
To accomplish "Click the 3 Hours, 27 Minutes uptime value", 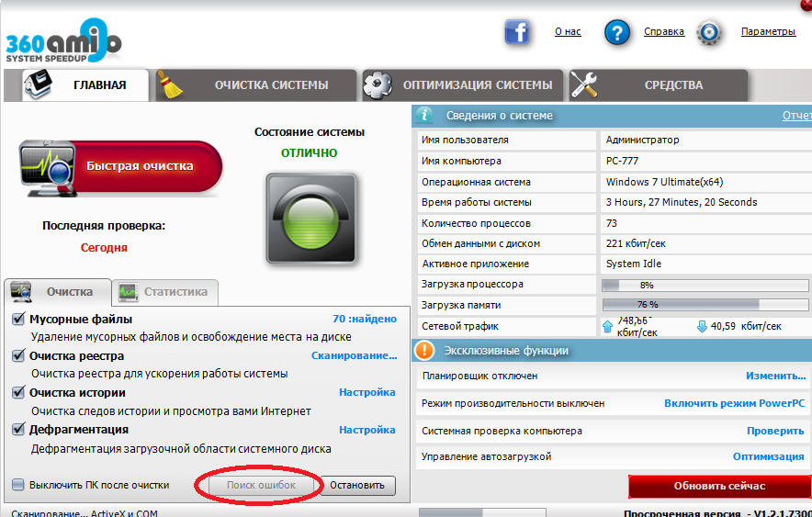I will pos(682,202).
